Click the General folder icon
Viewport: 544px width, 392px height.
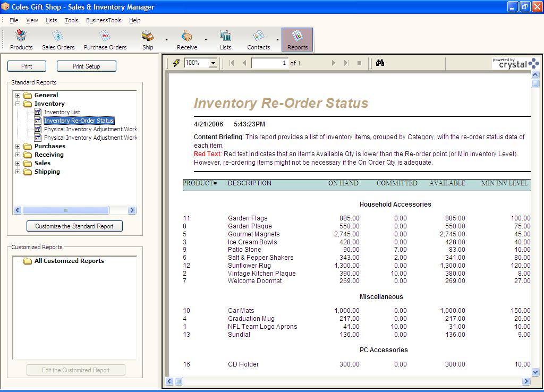pos(28,95)
